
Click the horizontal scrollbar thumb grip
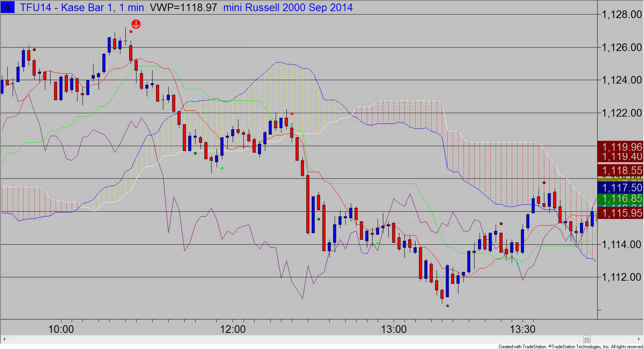click(587, 339)
